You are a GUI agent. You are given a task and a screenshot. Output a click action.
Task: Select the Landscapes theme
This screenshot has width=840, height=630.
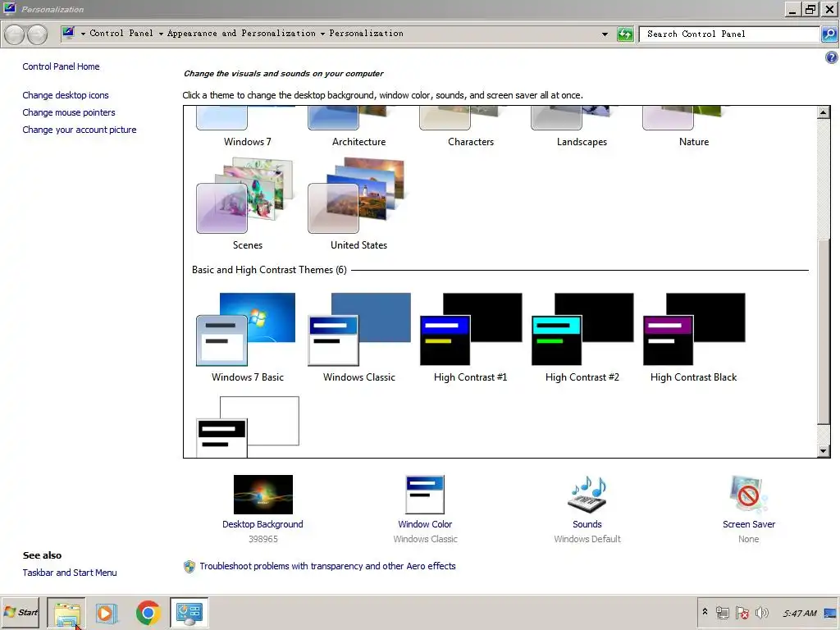pyautogui.click(x=582, y=126)
